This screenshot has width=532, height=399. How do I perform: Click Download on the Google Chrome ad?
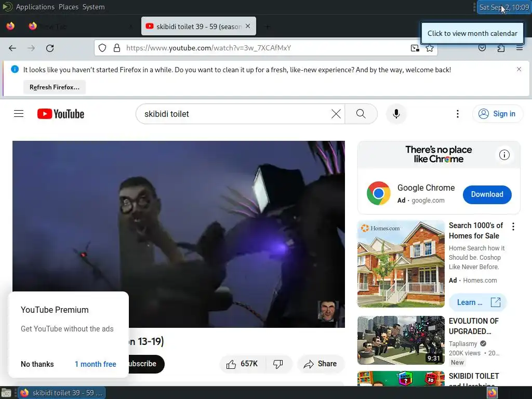pyautogui.click(x=487, y=194)
